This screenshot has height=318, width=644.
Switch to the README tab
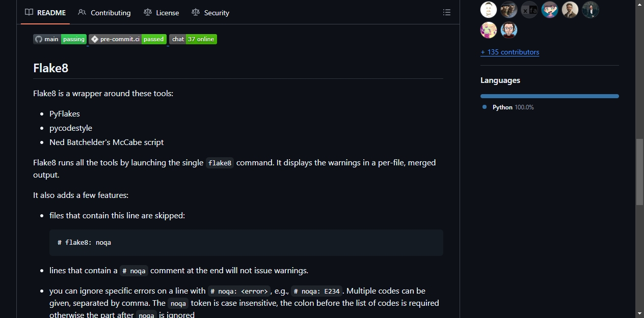pyautogui.click(x=45, y=13)
